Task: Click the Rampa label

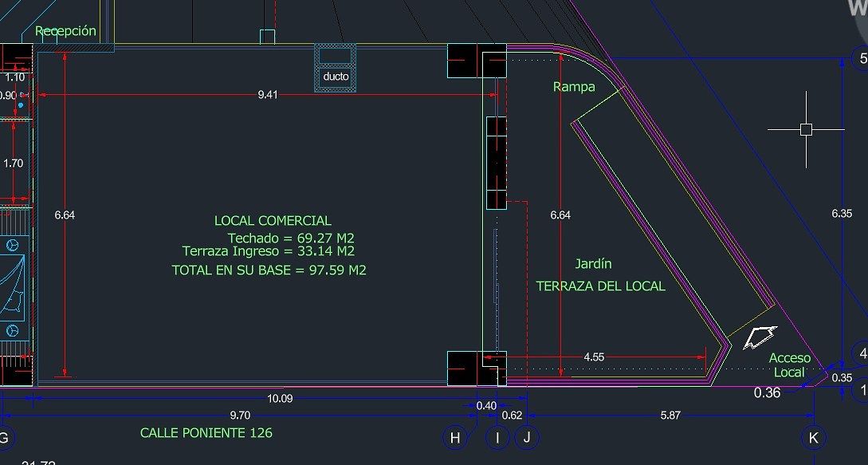Action: (x=574, y=87)
